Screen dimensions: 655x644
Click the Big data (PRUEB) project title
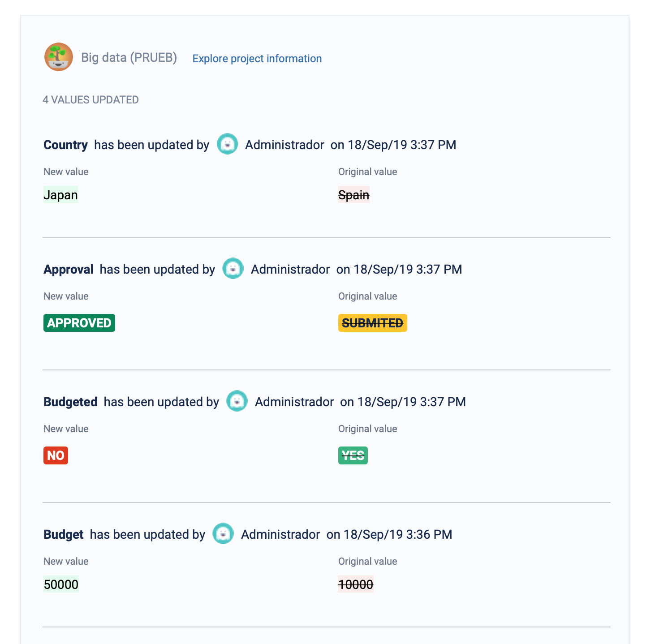click(x=129, y=58)
